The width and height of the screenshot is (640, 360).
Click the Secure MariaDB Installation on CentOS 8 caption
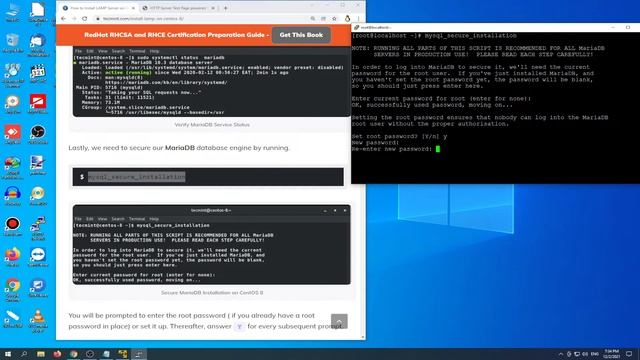click(x=212, y=293)
